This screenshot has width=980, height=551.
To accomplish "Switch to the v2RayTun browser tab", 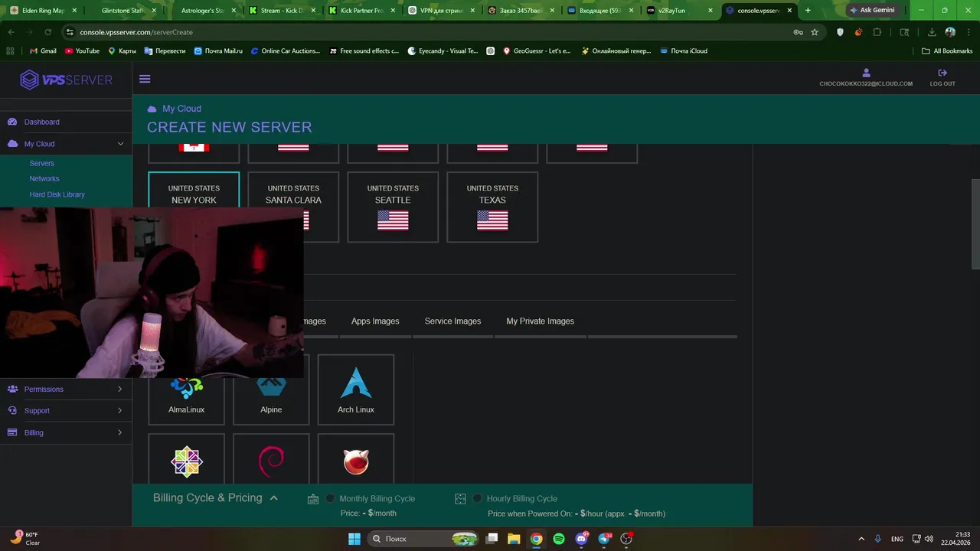I will pos(680,11).
